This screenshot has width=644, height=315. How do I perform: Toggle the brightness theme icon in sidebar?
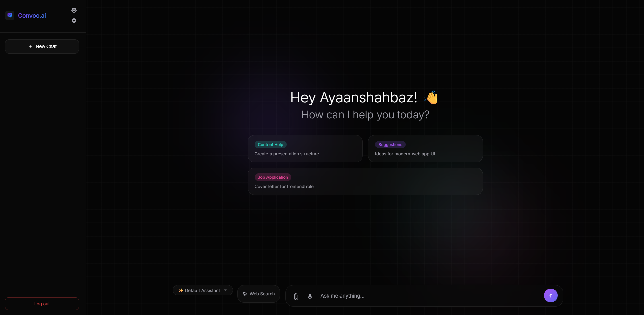tap(74, 10)
